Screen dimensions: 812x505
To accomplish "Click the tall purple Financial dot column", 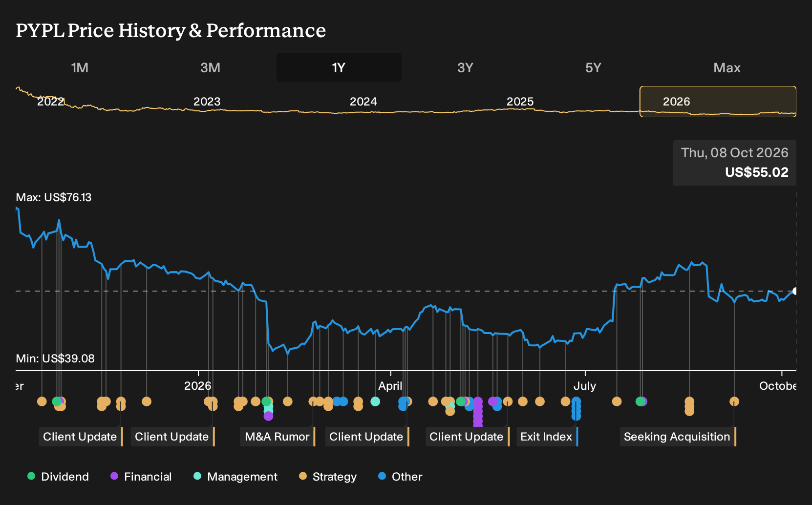I will 478,413.
